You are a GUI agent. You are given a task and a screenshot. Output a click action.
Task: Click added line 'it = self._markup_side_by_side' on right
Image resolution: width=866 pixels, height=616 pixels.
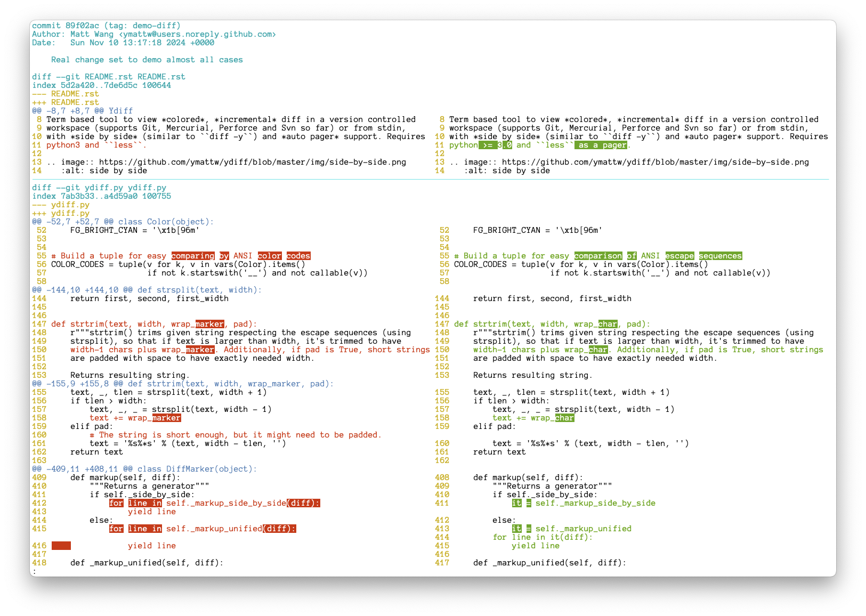click(584, 503)
